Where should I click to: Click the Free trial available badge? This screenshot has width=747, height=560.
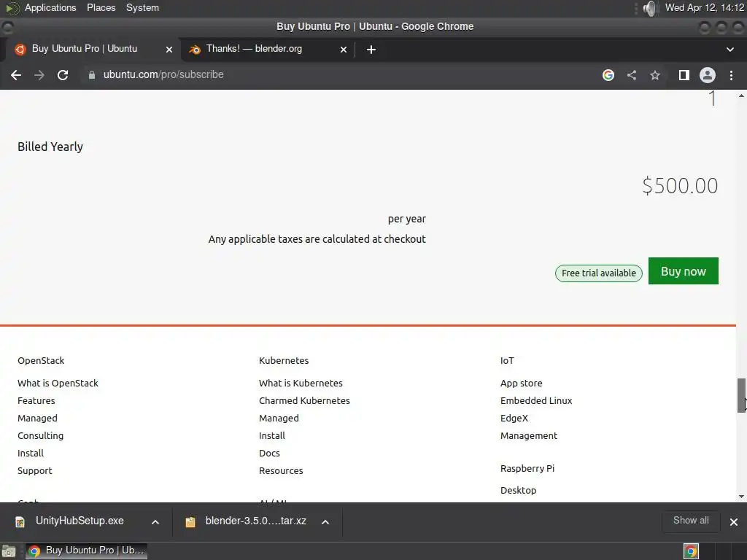click(x=599, y=273)
